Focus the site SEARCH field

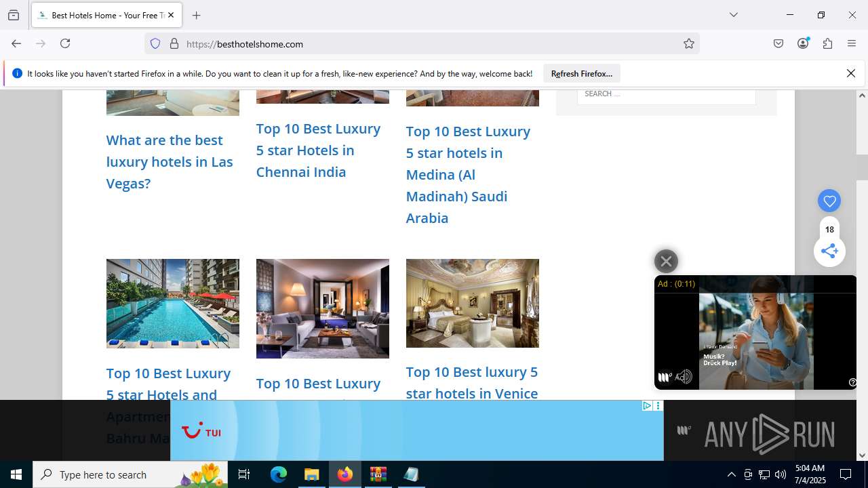point(666,94)
